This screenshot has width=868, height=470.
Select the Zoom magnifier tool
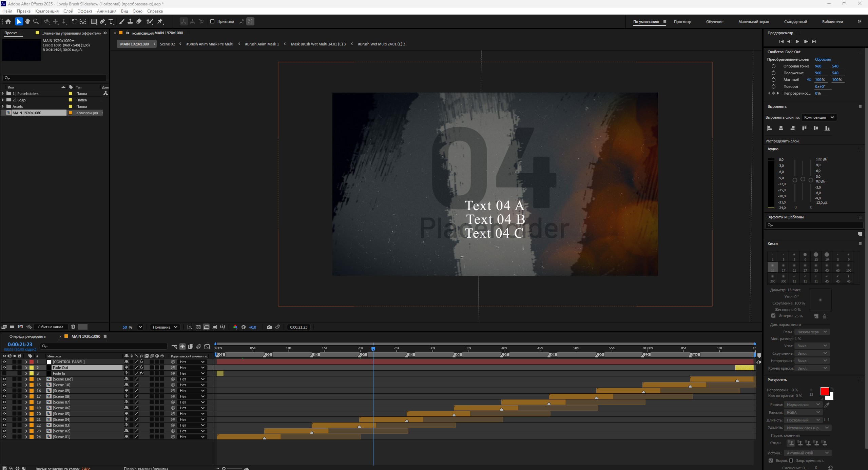pos(36,21)
